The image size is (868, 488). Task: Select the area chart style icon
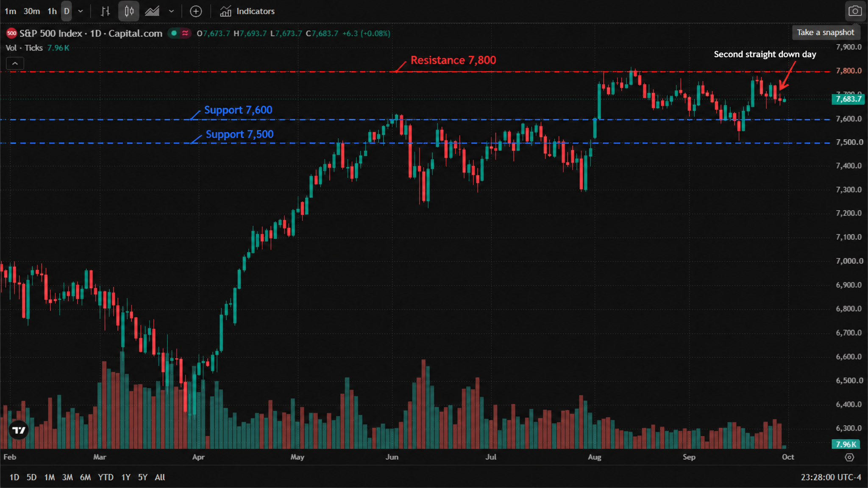tap(152, 11)
